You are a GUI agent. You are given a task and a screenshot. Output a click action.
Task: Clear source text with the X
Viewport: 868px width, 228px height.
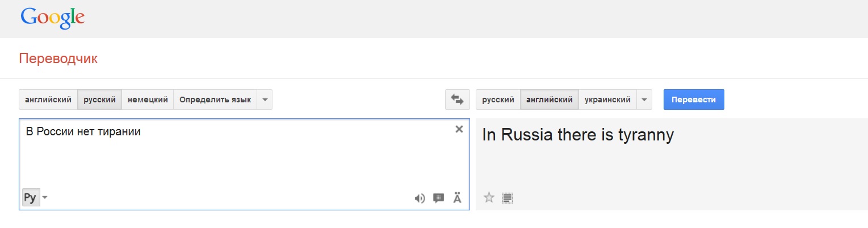(x=459, y=129)
